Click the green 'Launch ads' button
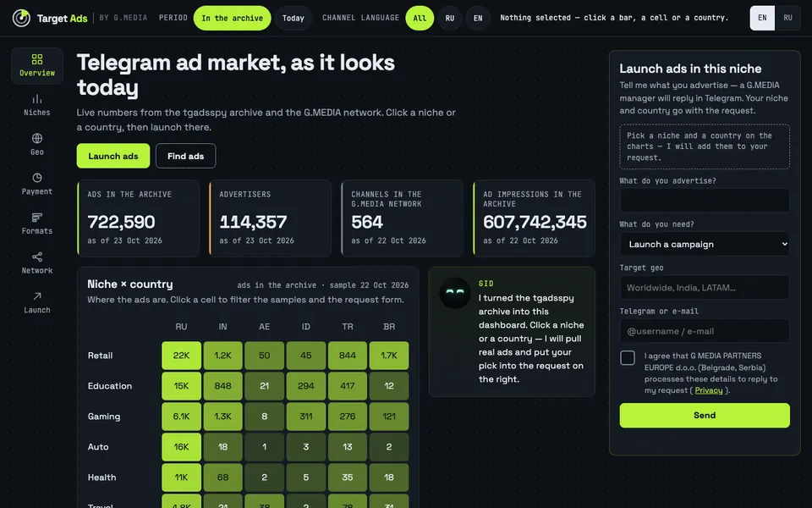 (x=113, y=156)
